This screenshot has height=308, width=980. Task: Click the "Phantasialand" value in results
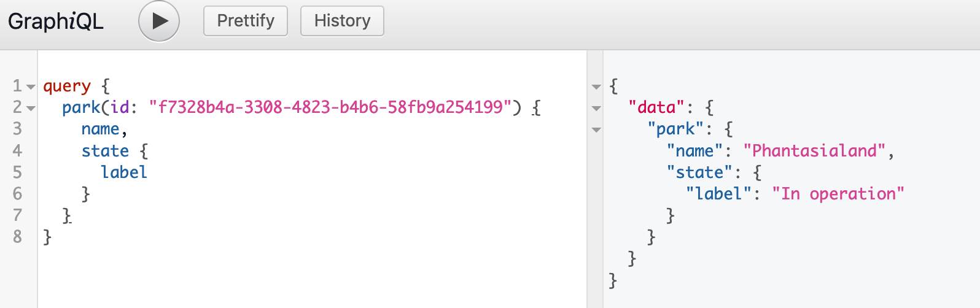814,151
